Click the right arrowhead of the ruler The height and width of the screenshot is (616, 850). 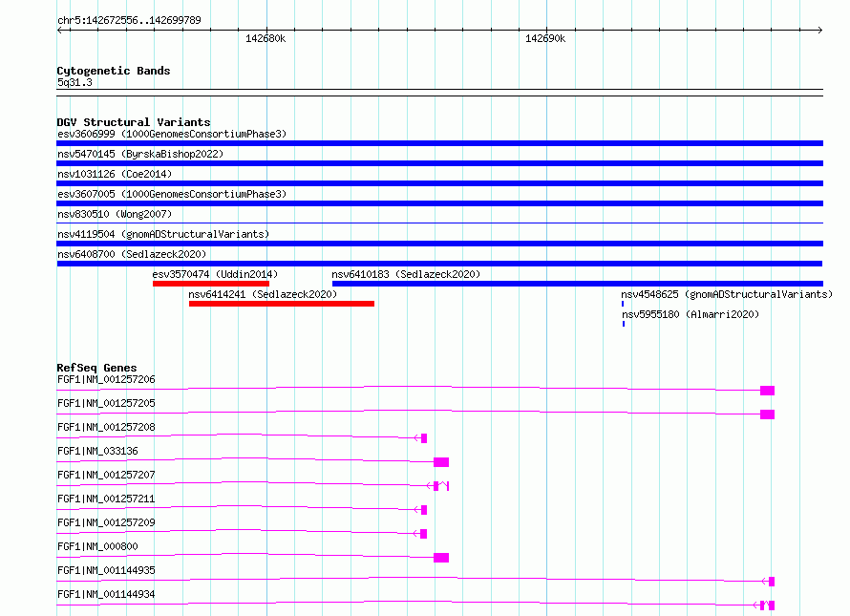819,30
